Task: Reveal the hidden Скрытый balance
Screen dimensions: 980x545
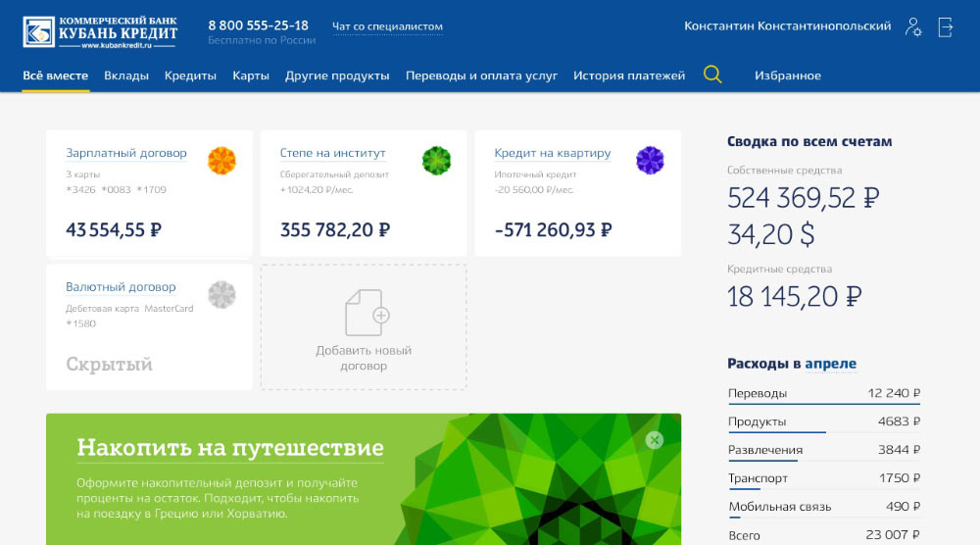Action: coord(109,365)
